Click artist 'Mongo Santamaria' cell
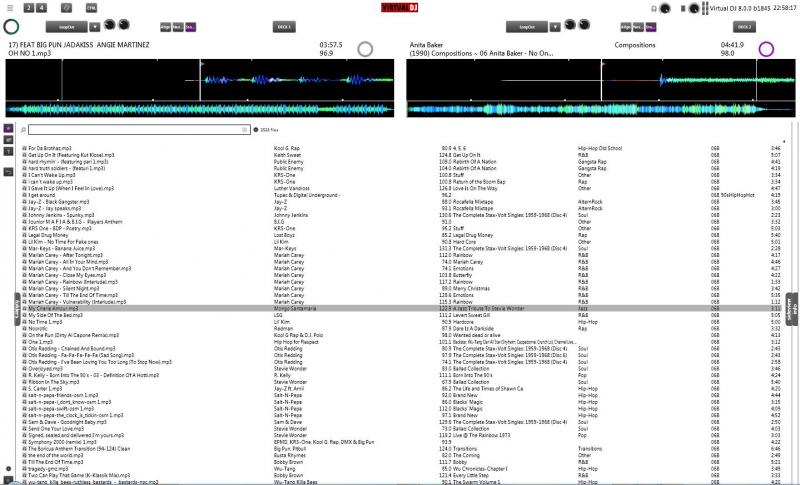This screenshot has width=800, height=485. pyautogui.click(x=295, y=309)
